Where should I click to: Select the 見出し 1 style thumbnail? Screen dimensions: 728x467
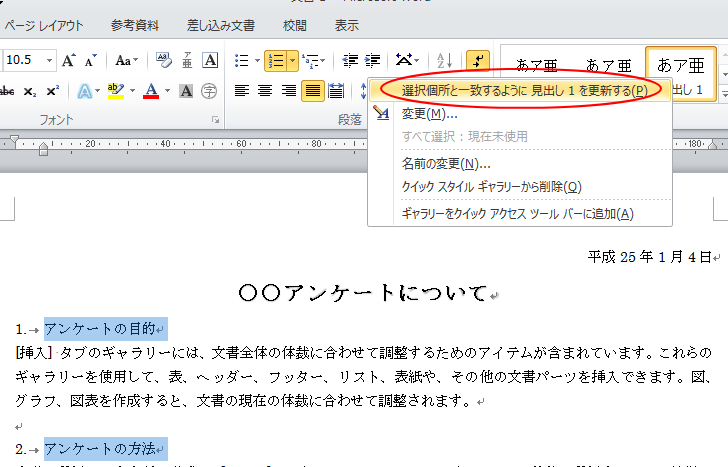pyautogui.click(x=682, y=73)
